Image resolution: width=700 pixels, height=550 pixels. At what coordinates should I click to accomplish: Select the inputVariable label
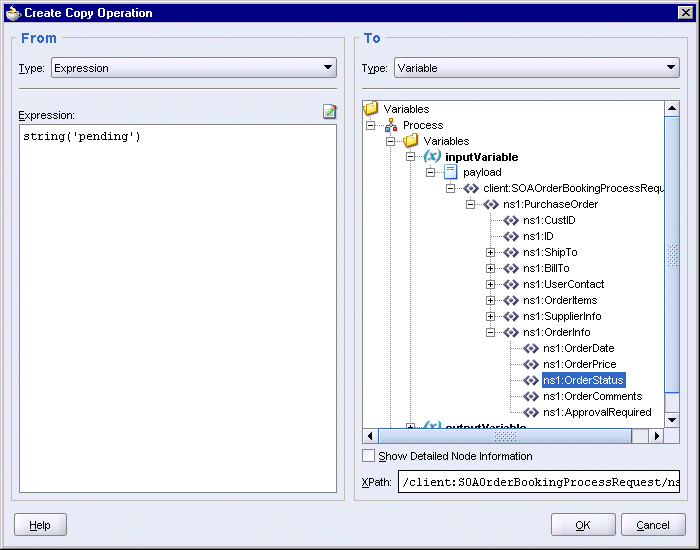[x=482, y=157]
